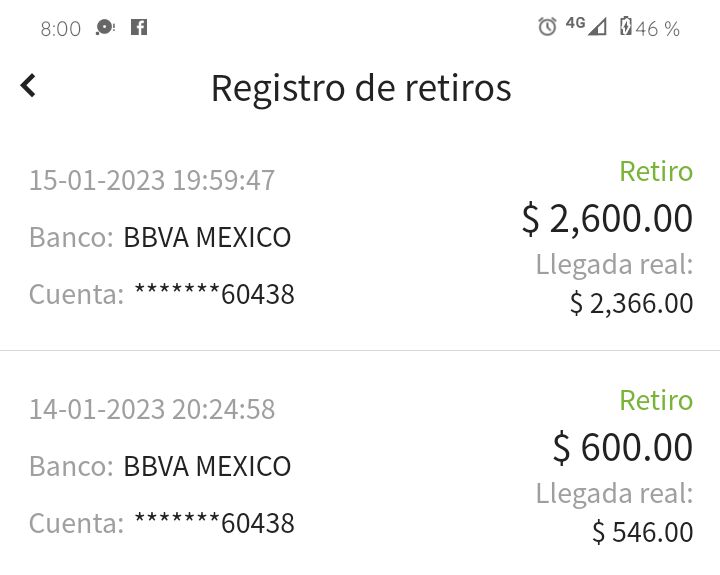Tap the Registro de retiros title
This screenshot has height=575, width=720.
[361, 88]
